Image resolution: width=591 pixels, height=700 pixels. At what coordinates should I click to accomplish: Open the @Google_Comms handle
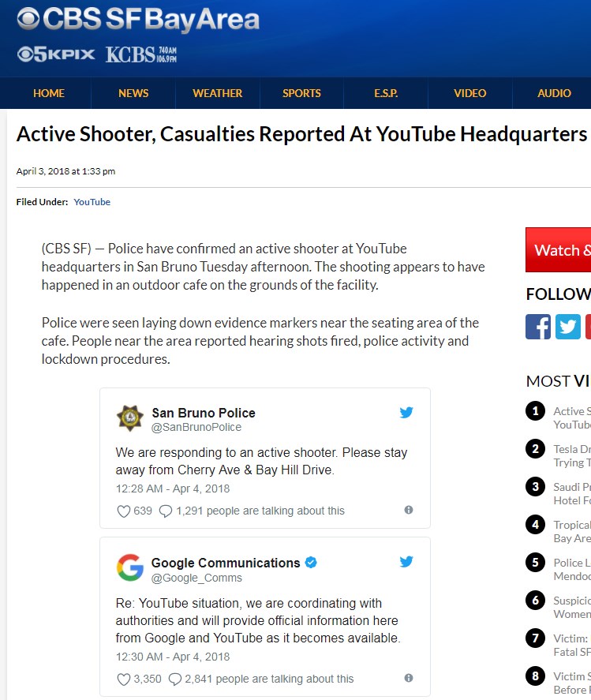pos(196,578)
